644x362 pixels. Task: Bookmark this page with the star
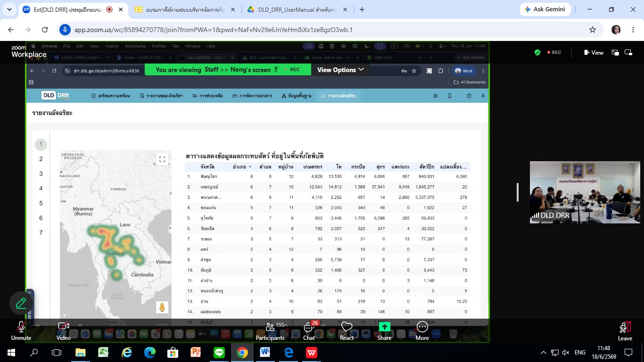click(x=593, y=30)
